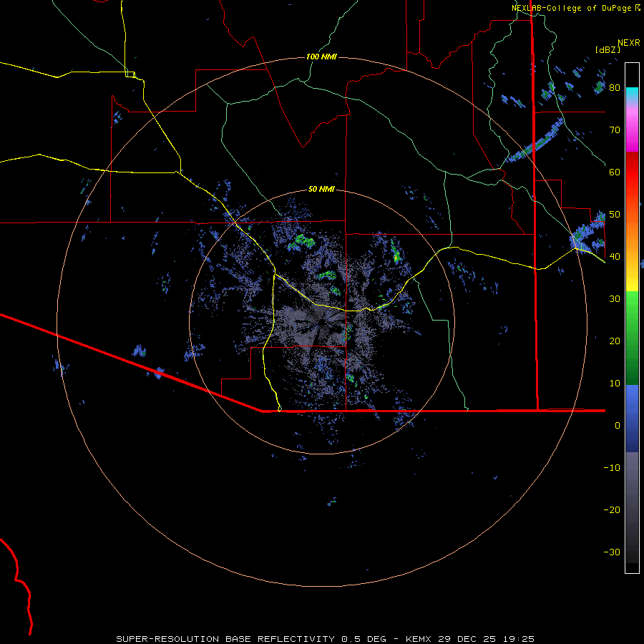The height and width of the screenshot is (644, 644).
Task: Pick the light blue color bar segment
Action: (x=632, y=396)
